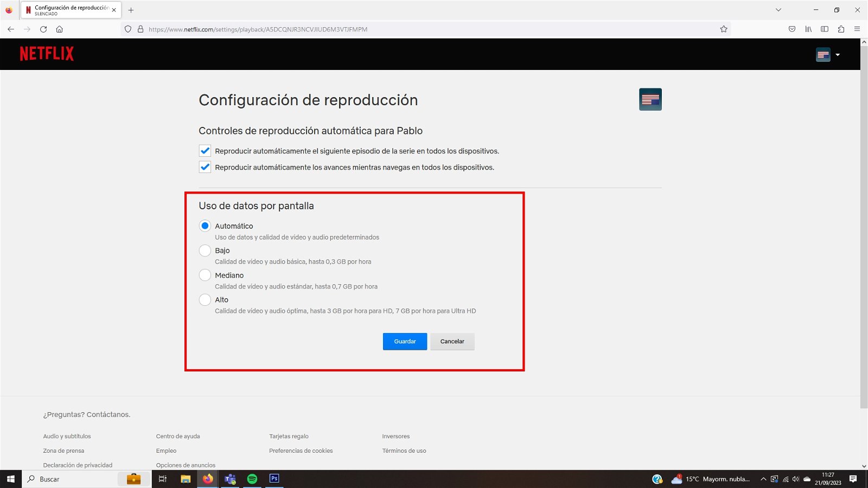The height and width of the screenshot is (488, 868).
Task: Open Opciones de anuncios link
Action: [186, 465]
